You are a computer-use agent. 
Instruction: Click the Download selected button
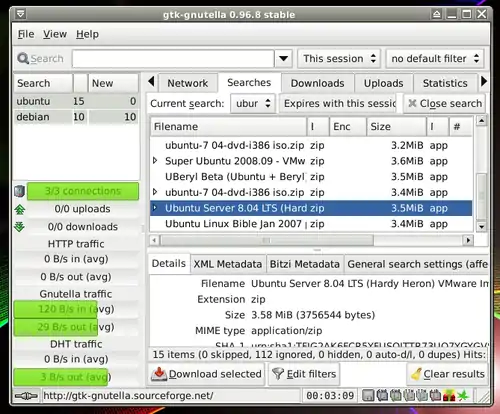click(x=207, y=374)
